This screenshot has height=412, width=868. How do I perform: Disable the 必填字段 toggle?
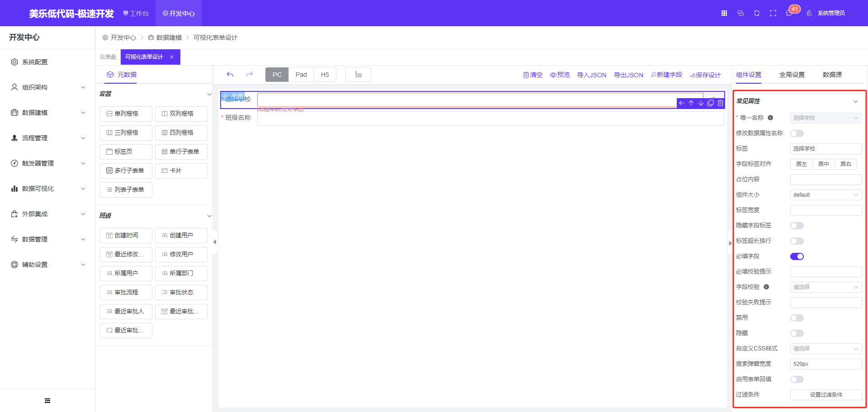coord(797,256)
